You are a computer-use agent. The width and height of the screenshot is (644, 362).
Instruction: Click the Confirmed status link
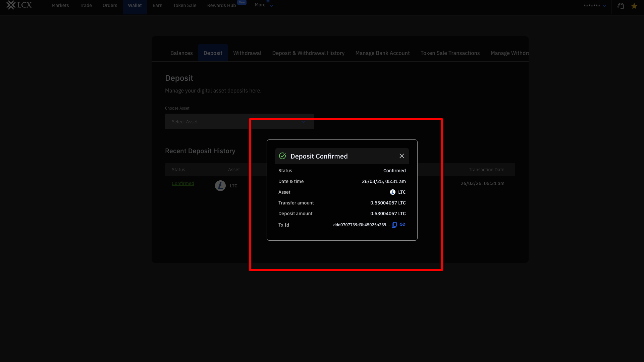pos(183,183)
